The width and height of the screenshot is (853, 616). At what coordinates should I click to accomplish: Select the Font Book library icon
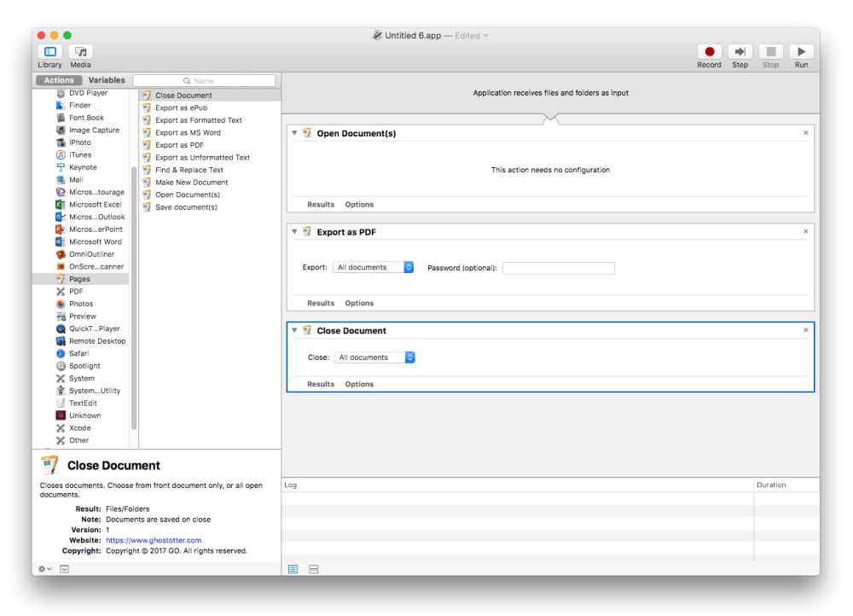pyautogui.click(x=61, y=118)
